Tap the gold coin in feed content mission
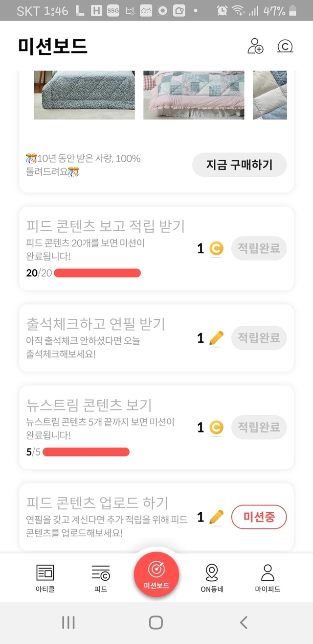This screenshot has height=644, width=313. point(216,249)
